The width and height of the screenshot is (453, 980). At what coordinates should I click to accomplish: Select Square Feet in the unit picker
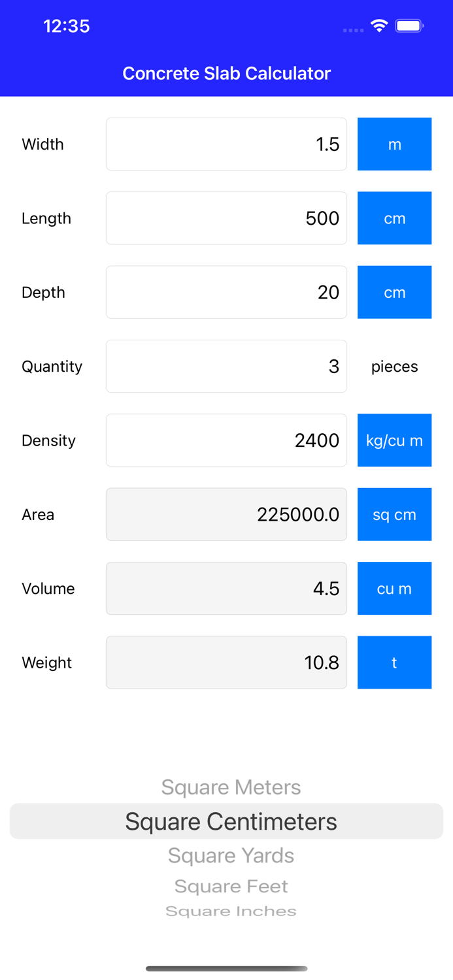pos(231,886)
